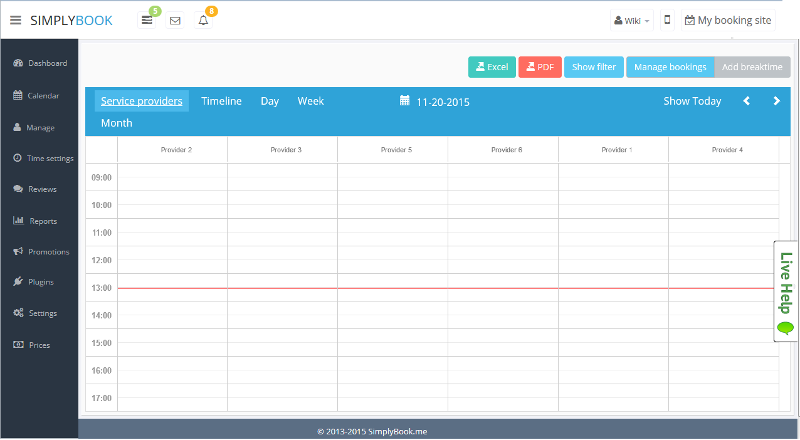
Task: Export bookings as PDF
Action: coord(540,67)
